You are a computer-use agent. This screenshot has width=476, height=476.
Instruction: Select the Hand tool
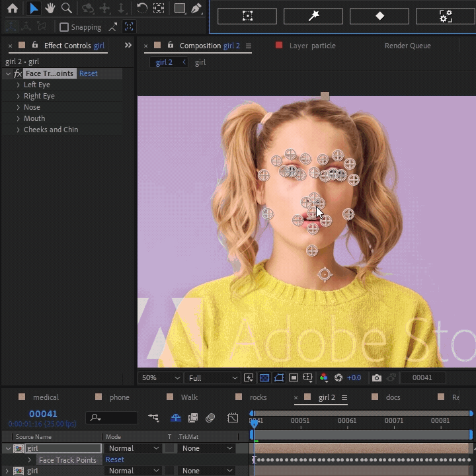pyautogui.click(x=50, y=9)
